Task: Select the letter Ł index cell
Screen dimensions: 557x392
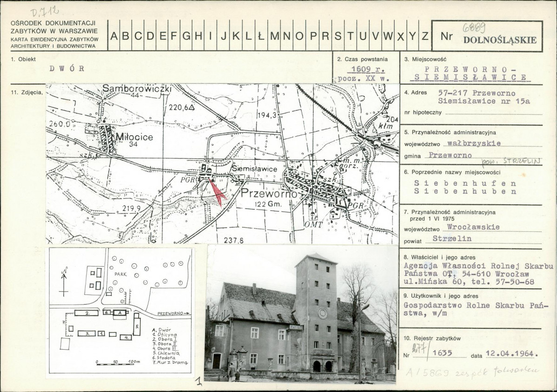Action: (261, 36)
